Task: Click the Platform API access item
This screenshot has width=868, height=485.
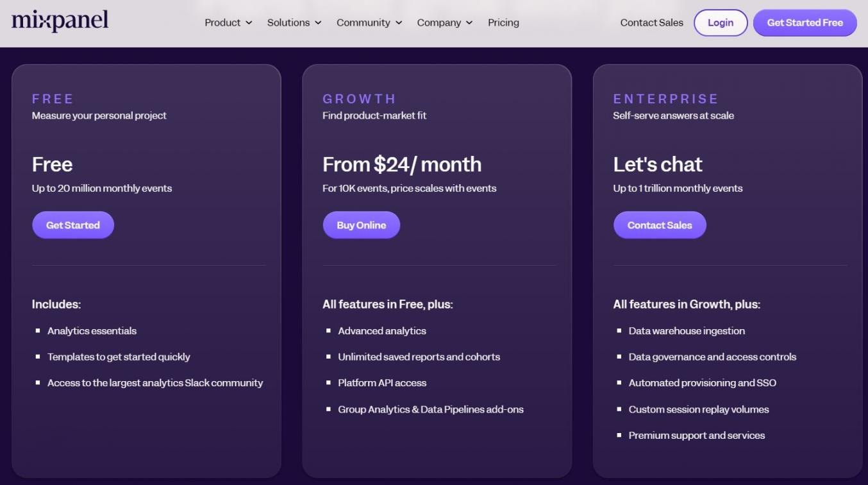Action: pos(382,383)
